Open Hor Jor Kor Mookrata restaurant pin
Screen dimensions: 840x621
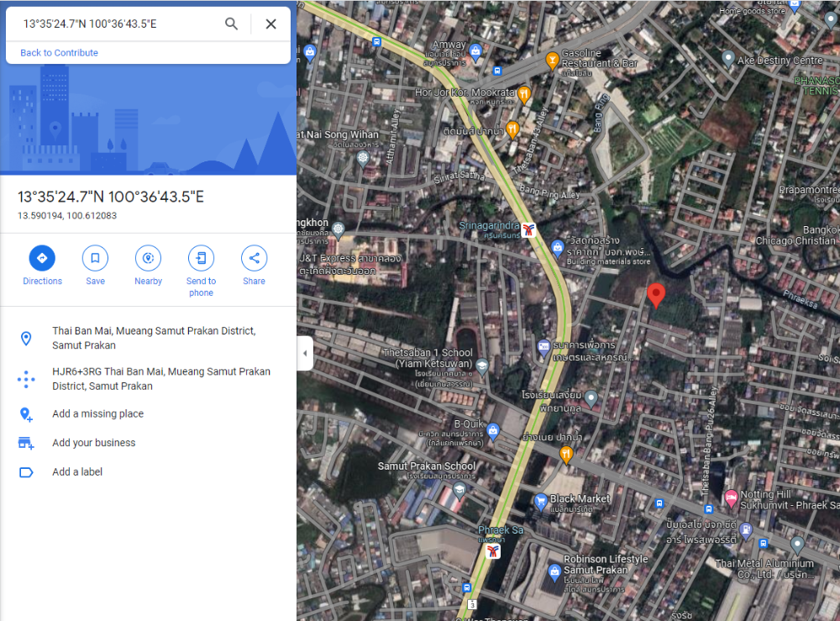[x=524, y=95]
